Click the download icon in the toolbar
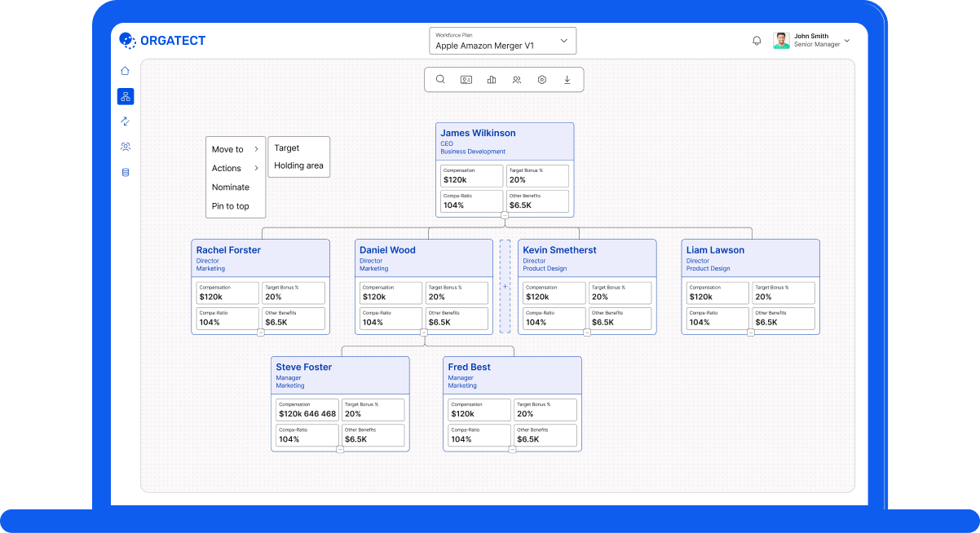The height and width of the screenshot is (533, 980). 567,80
